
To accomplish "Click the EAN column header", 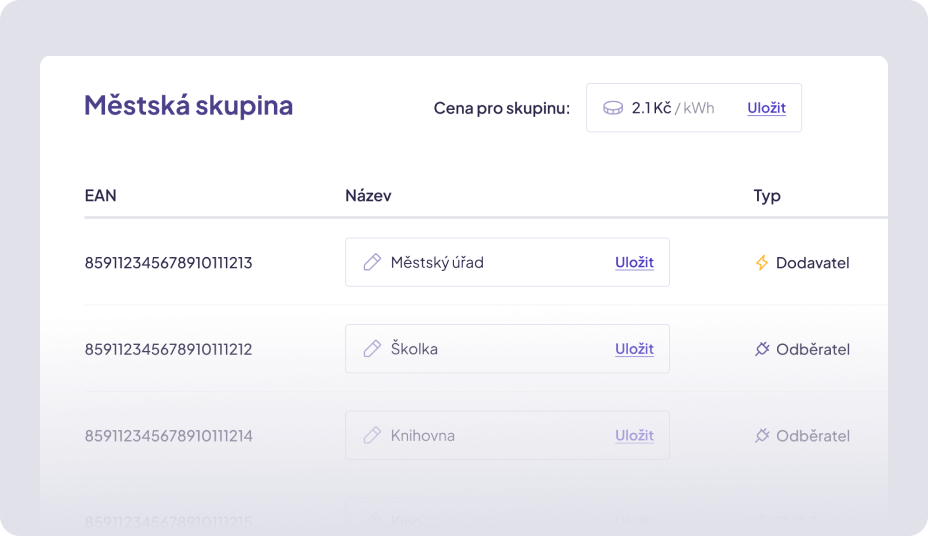I will coord(101,195).
